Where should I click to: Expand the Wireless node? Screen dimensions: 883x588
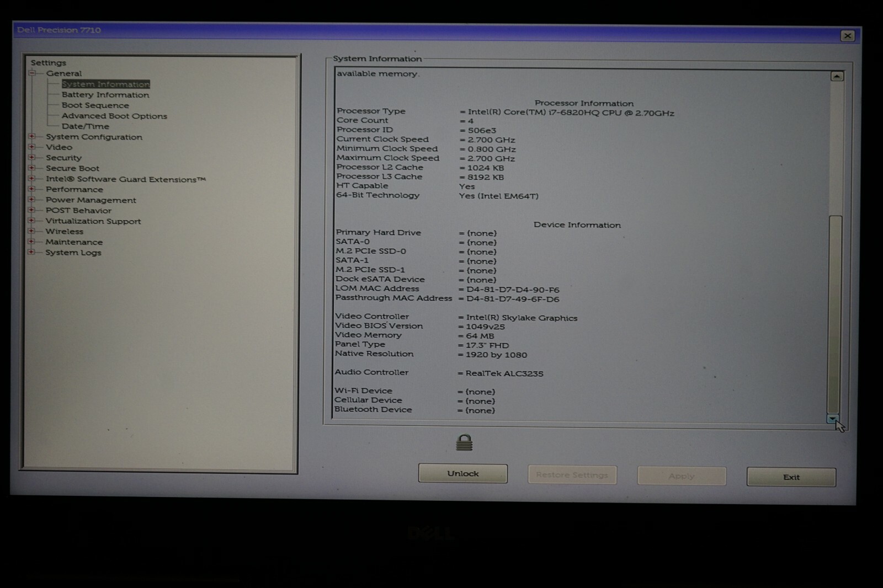pos(32,231)
